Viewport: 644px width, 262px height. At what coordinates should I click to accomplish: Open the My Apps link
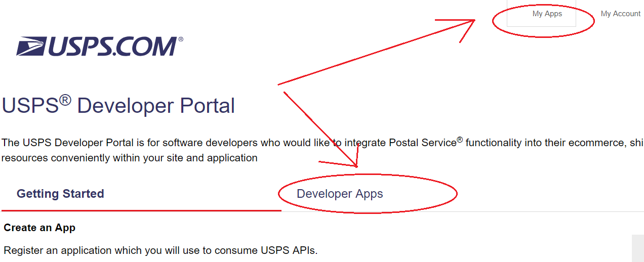(547, 14)
